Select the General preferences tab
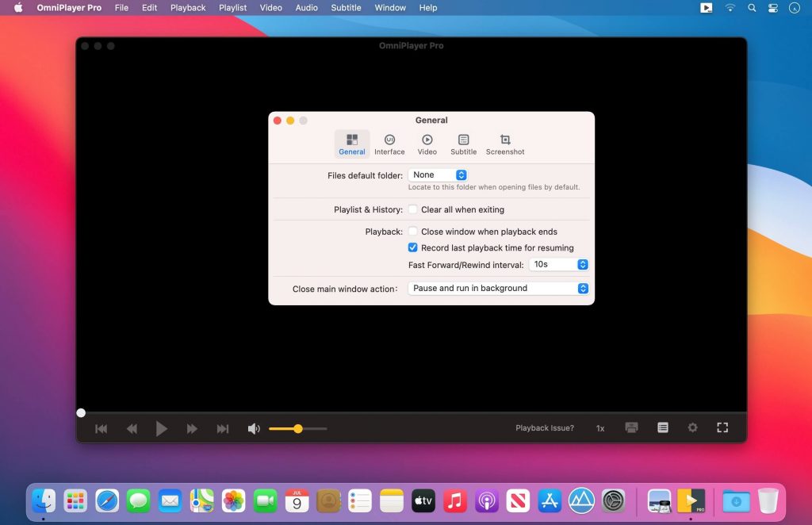 352,144
